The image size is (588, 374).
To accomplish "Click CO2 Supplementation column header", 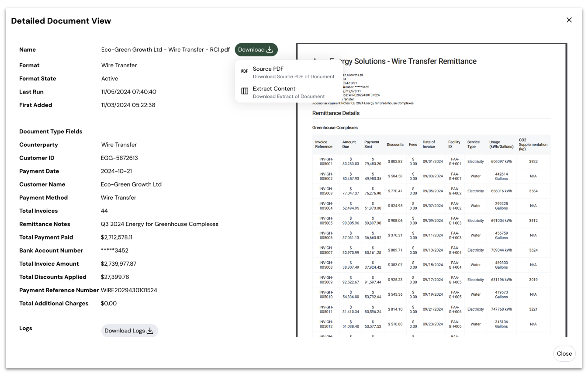I will [x=533, y=145].
